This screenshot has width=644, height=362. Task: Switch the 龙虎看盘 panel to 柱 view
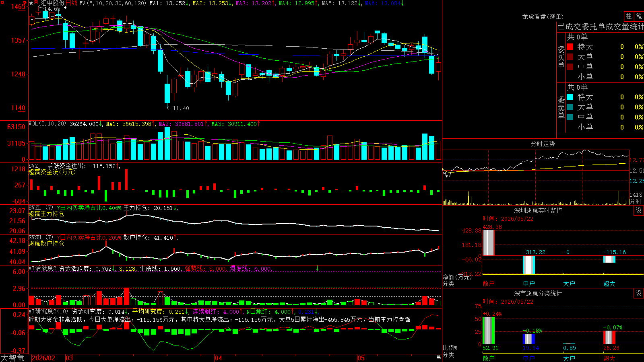[x=629, y=16]
